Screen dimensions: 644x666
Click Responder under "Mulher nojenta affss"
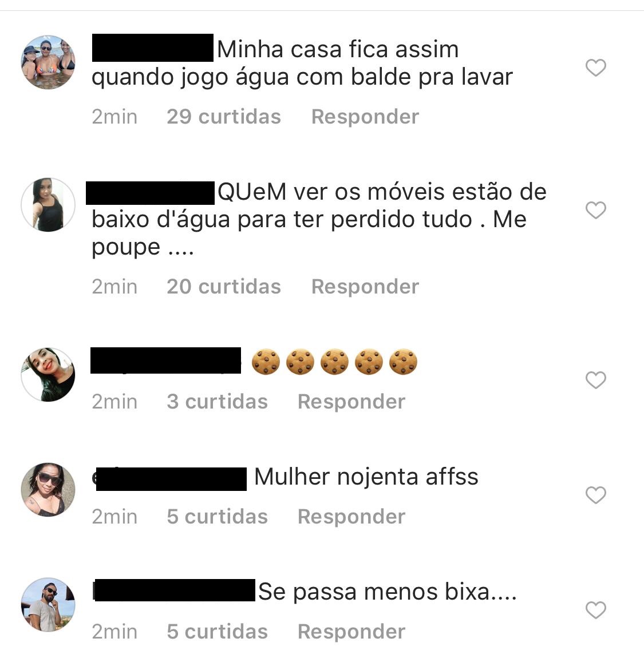pos(351,517)
